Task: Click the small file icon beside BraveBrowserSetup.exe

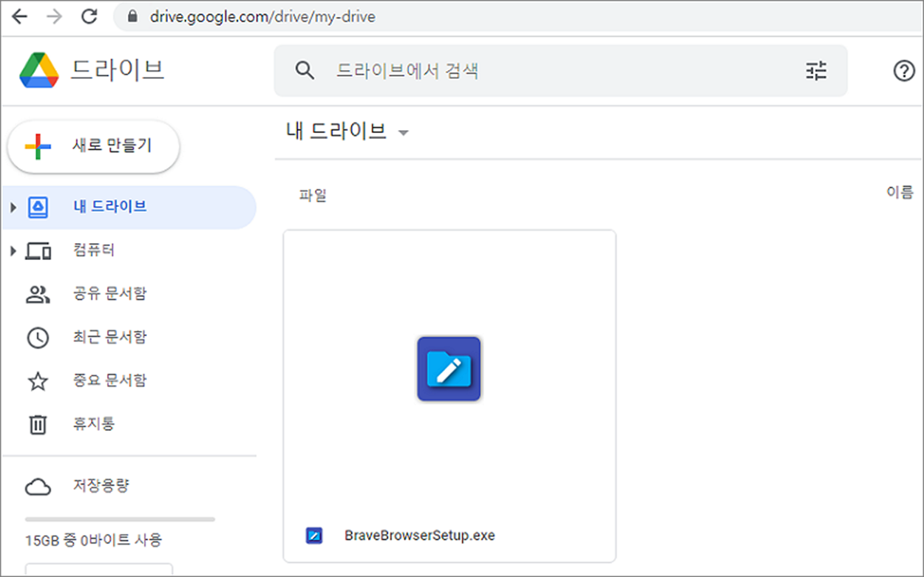Action: click(x=314, y=536)
